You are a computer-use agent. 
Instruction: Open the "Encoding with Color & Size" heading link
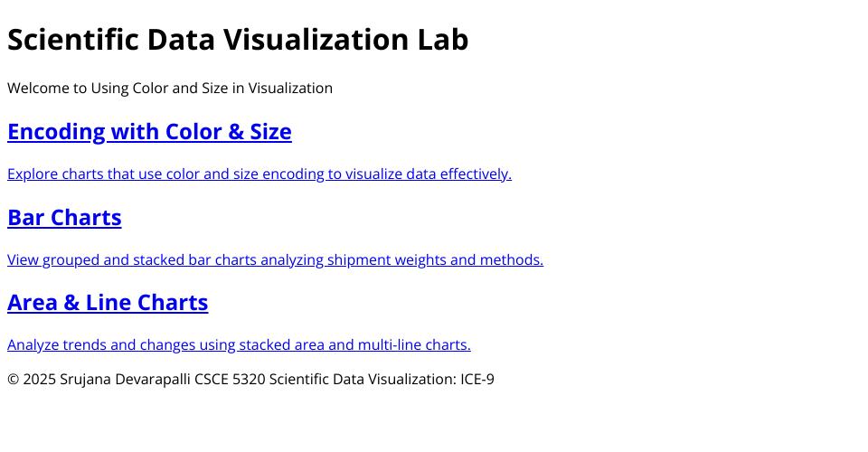pyautogui.click(x=149, y=132)
